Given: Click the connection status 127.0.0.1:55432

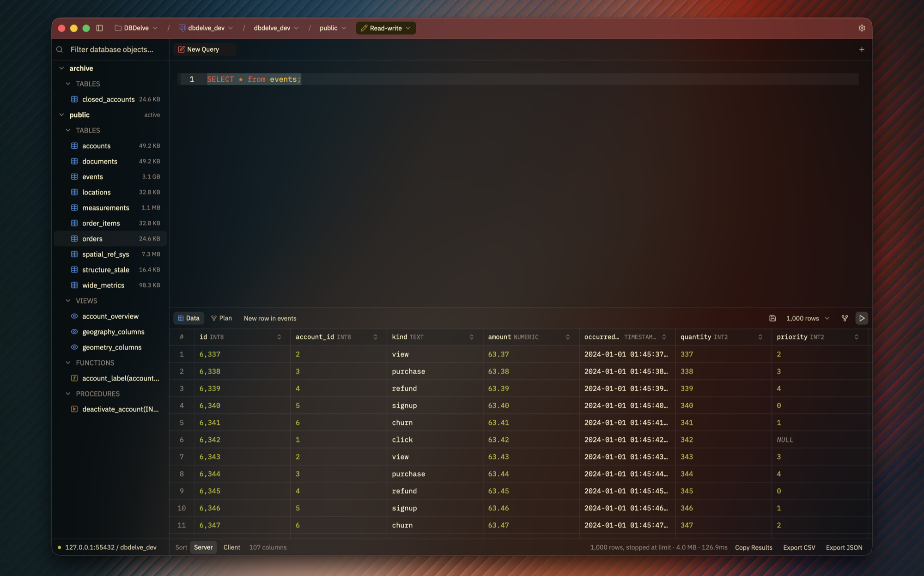Looking at the screenshot, I should click(x=108, y=547).
